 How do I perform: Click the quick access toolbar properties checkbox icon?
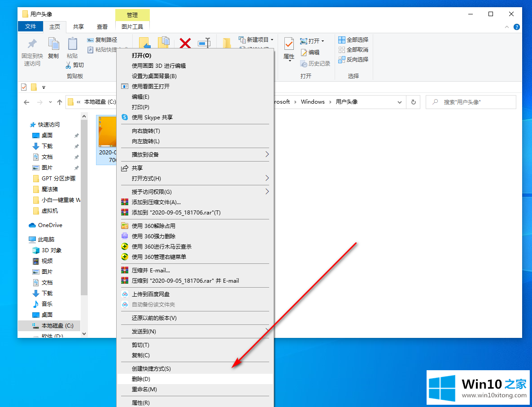coord(24,87)
